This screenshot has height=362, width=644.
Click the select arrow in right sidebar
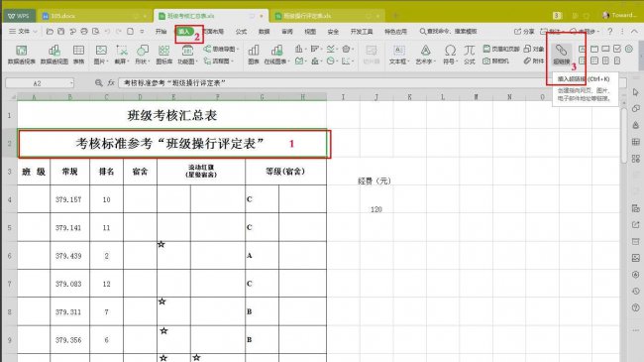point(636,92)
